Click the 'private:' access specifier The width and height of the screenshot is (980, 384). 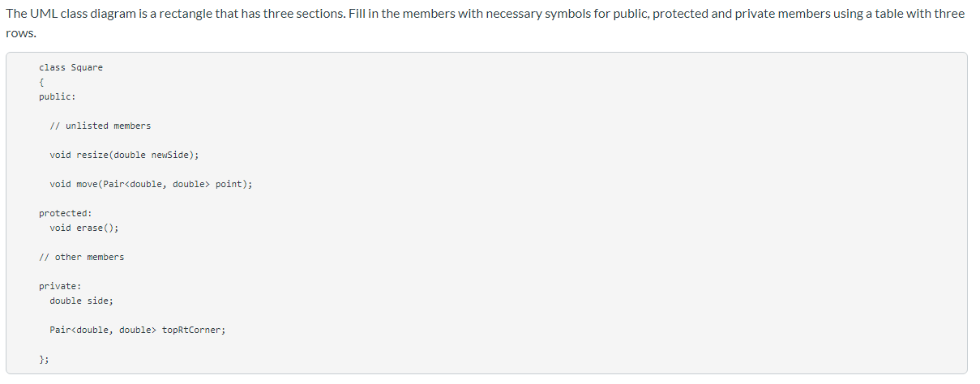point(59,286)
